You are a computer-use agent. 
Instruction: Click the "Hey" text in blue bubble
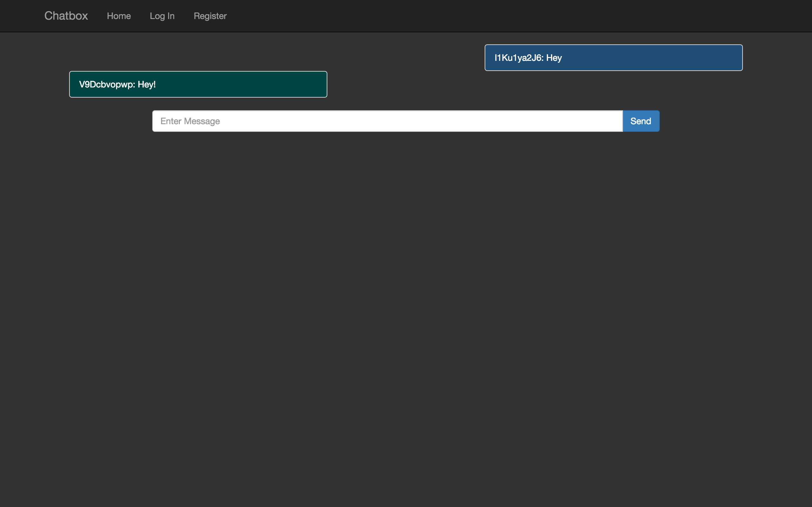(x=554, y=58)
